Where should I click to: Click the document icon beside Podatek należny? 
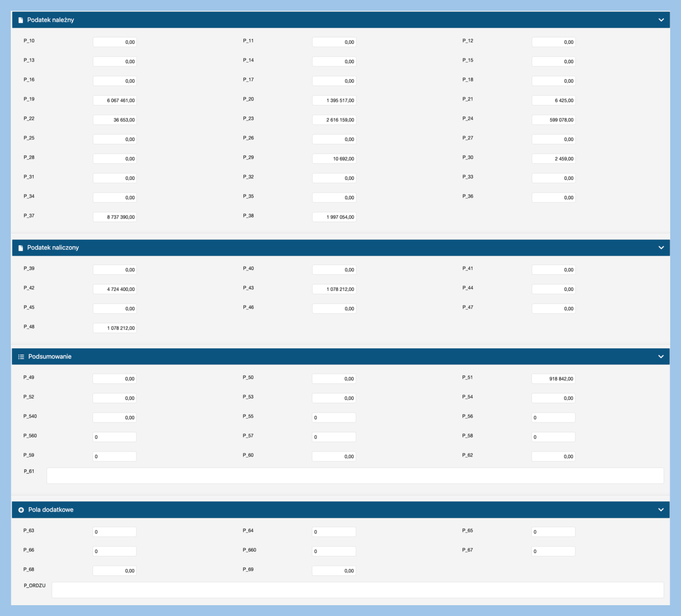coord(21,20)
